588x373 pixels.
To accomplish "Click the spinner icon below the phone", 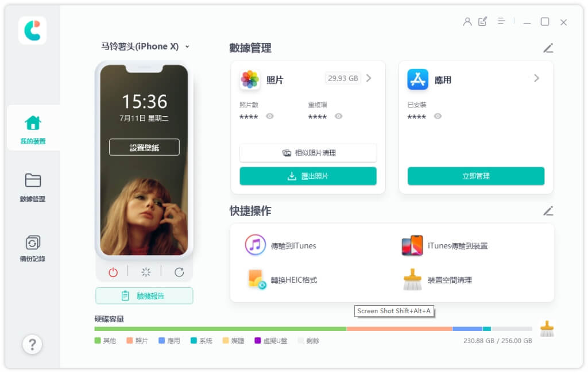I will tap(146, 272).
